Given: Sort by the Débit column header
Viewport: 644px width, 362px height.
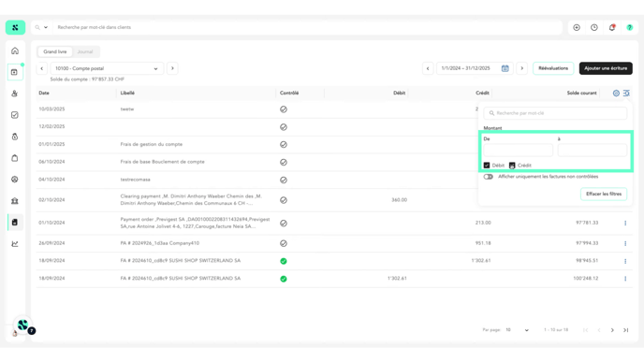Looking at the screenshot, I should 399,94.
